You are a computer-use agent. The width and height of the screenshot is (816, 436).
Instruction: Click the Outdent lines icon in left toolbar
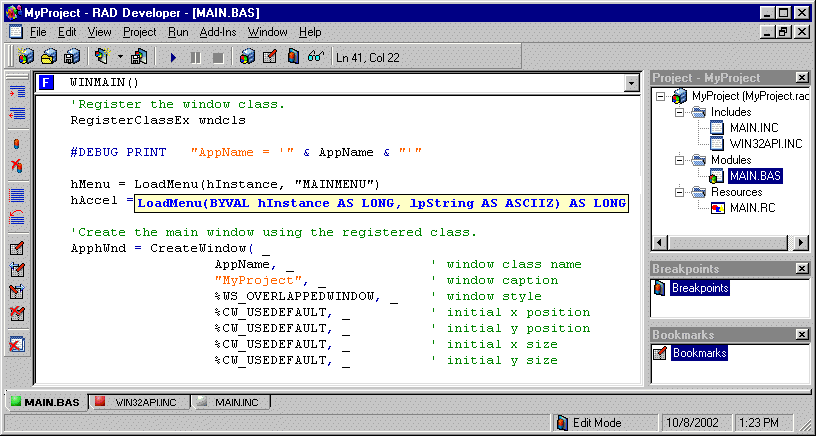tap(17, 114)
